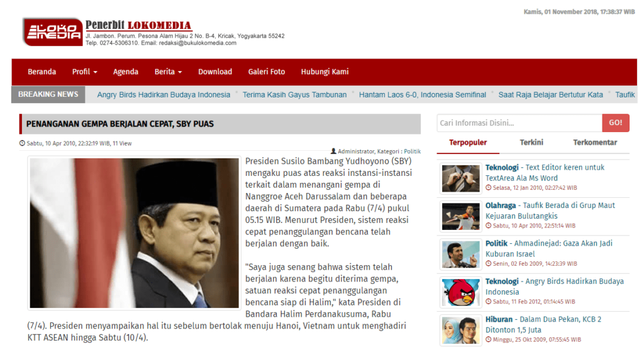Click the user icon beside Administrator
644x355 pixels.
pyautogui.click(x=333, y=151)
